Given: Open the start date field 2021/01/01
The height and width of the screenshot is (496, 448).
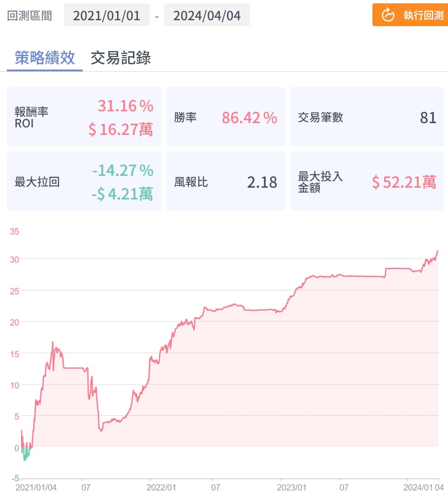Looking at the screenshot, I should 106,16.
